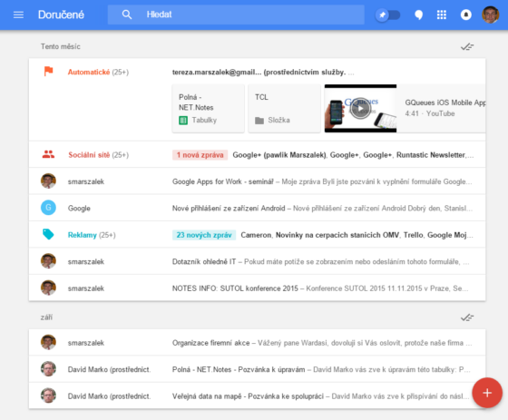Open Polná - NET.Notes spreadsheet attachment
508x420 pixels.
point(208,109)
